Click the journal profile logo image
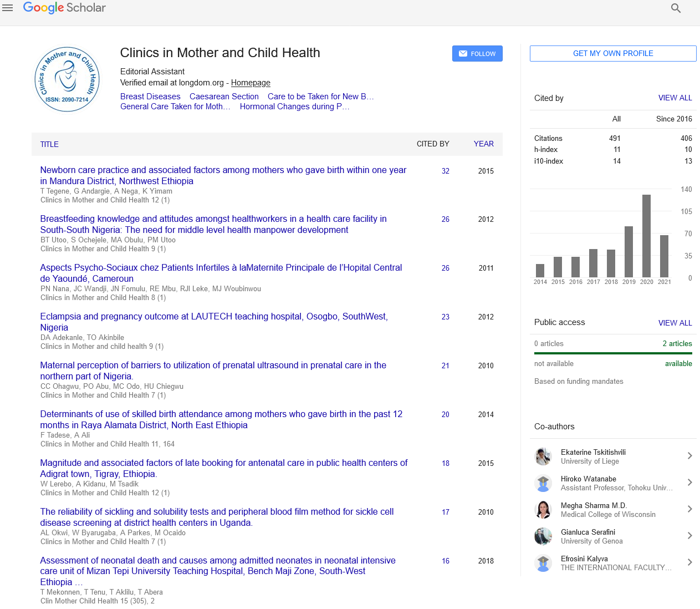Screen dimensions: 700x609 [x=67, y=79]
